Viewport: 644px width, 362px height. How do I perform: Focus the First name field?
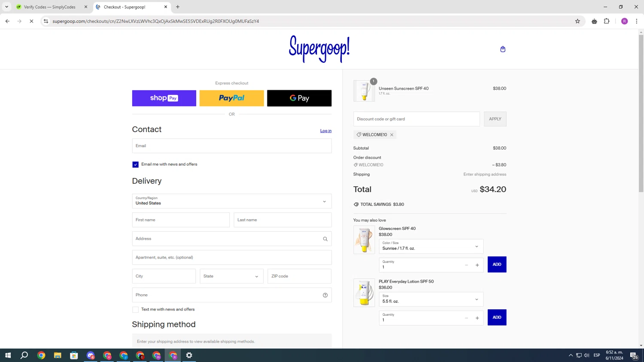coord(181,220)
